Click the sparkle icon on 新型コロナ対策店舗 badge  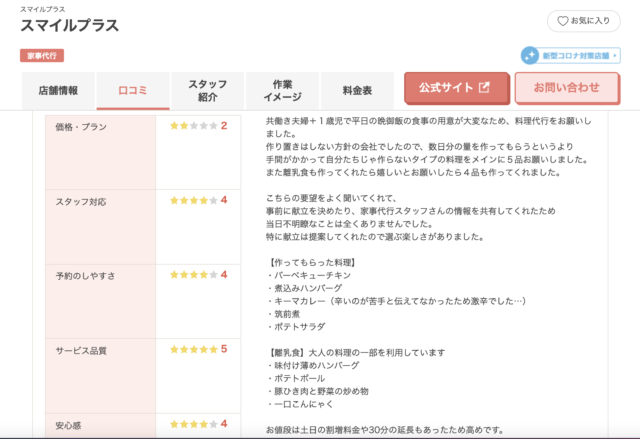(531, 56)
